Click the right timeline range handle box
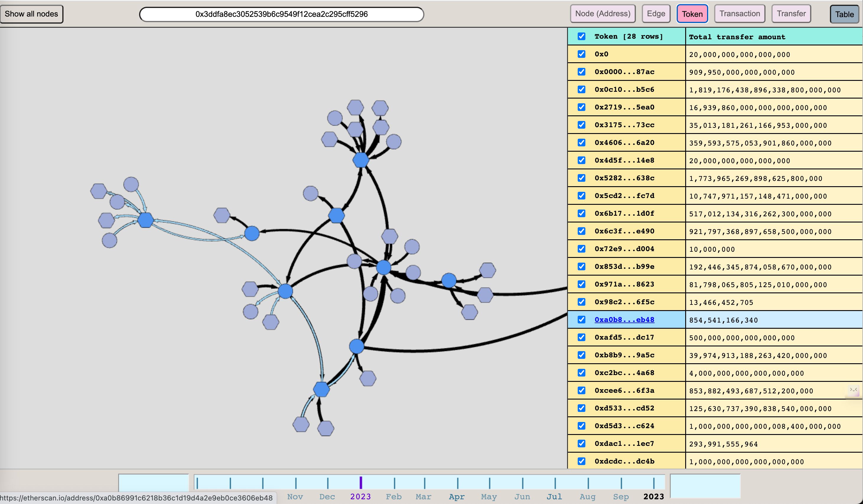The image size is (863, 504). point(705,486)
